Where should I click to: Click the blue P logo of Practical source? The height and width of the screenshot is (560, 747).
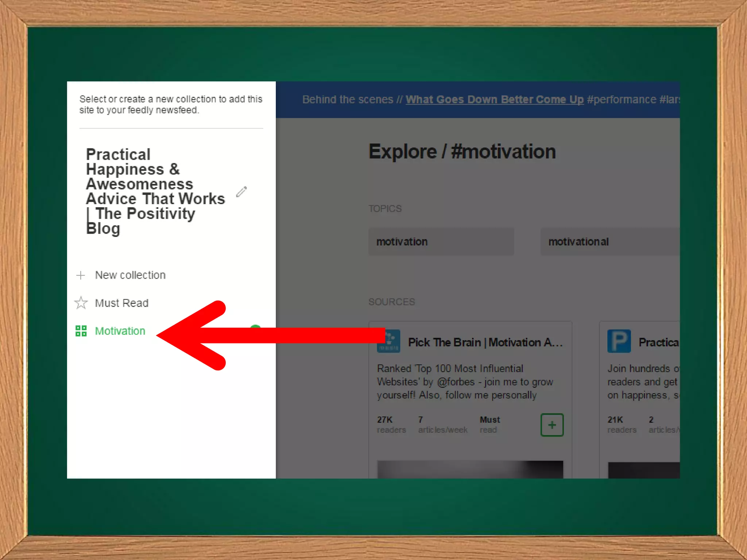(x=619, y=341)
